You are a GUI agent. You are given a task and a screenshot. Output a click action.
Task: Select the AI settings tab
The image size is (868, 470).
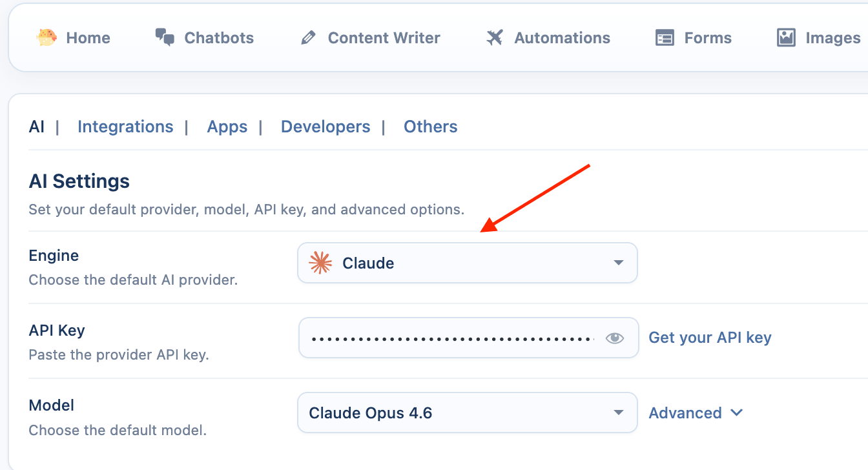tap(37, 127)
